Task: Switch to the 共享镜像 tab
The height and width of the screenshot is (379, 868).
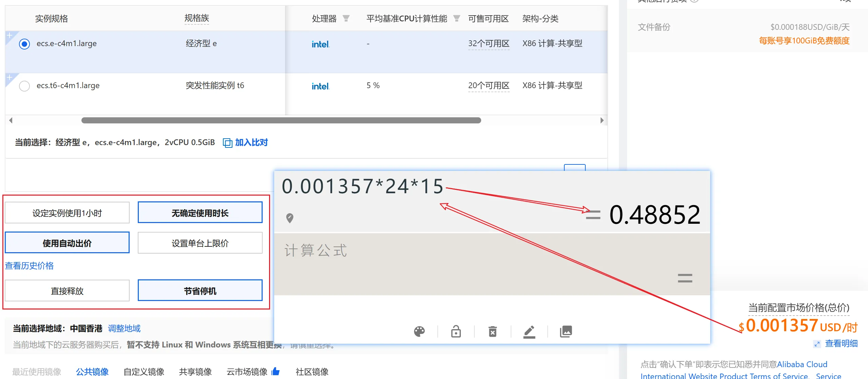Action: pyautogui.click(x=195, y=372)
